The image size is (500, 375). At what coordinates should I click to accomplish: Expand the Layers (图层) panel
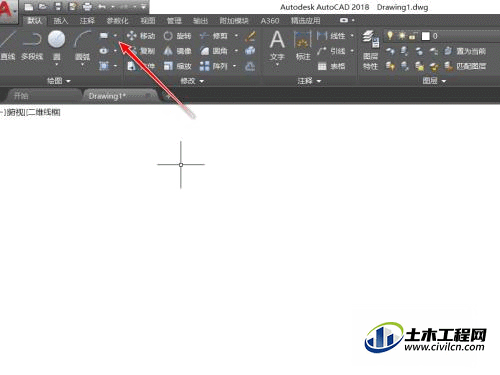pos(434,81)
